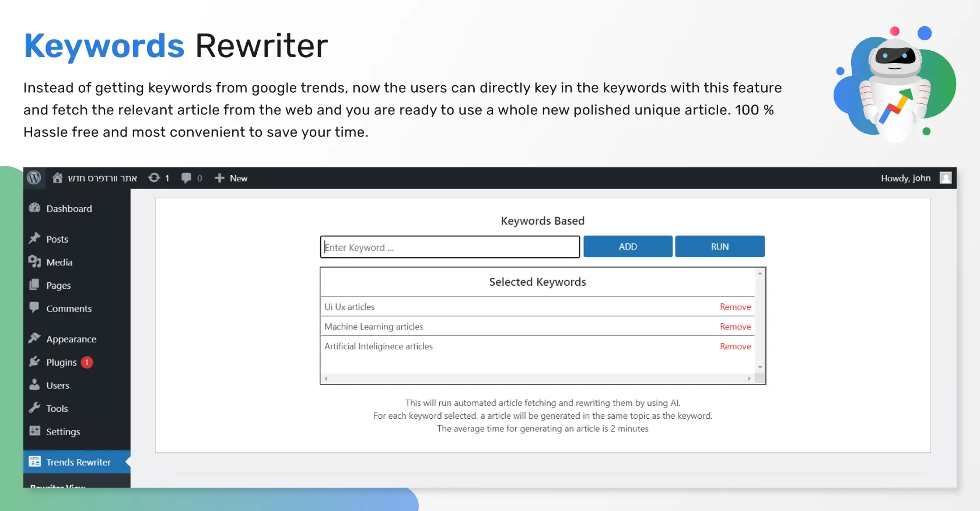Image resolution: width=980 pixels, height=511 pixels.
Task: Open the WordPress logo menu
Action: tap(34, 178)
